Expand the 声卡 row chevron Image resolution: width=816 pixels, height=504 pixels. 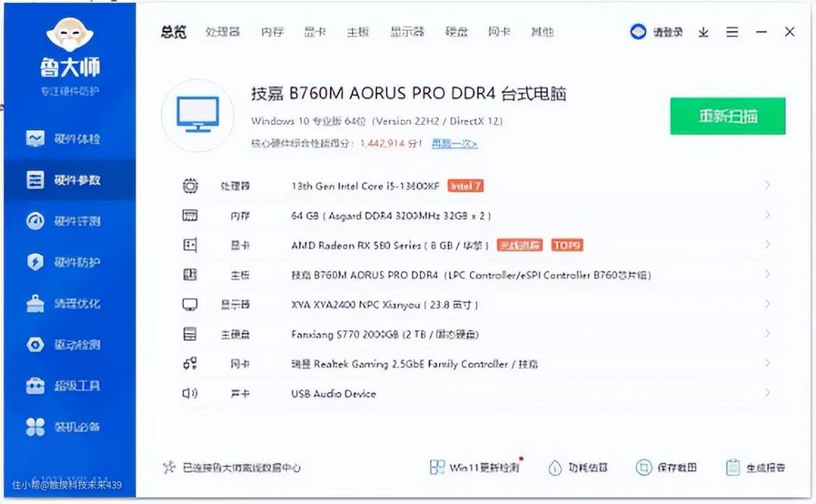pos(767,393)
